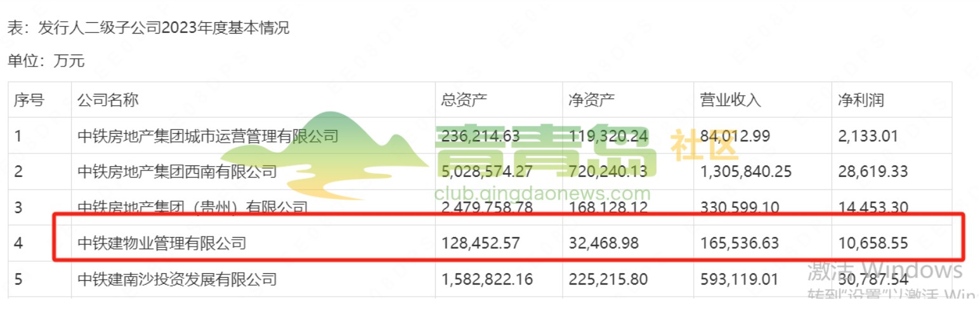Click the unit label 单位：万元
980x310 pixels.
click(46, 61)
